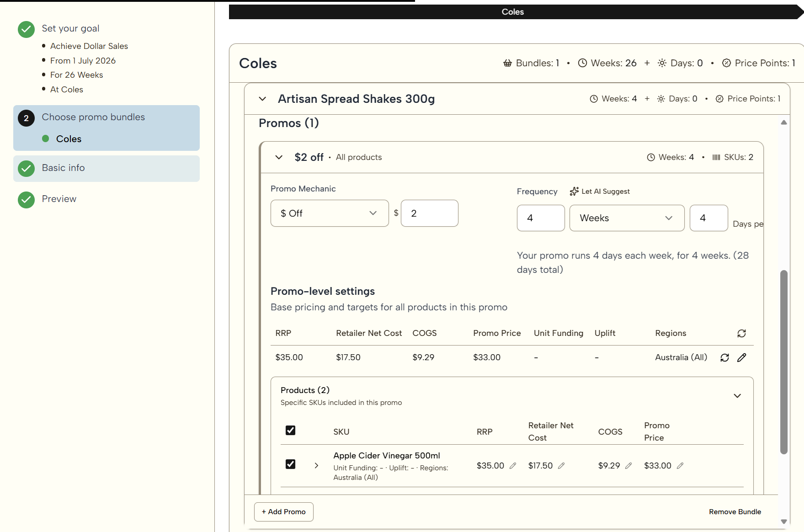Click the Preview green checkmark icon
804x532 pixels.
tap(26, 200)
